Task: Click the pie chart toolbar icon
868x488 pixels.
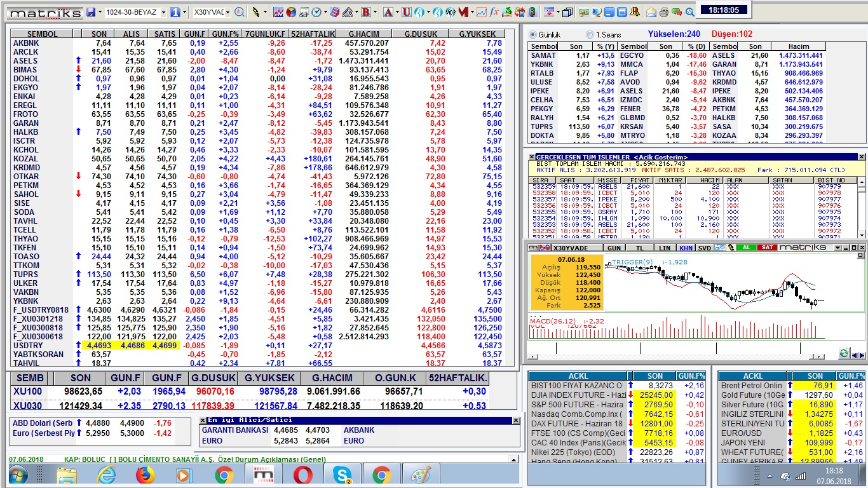Action: tap(290, 12)
